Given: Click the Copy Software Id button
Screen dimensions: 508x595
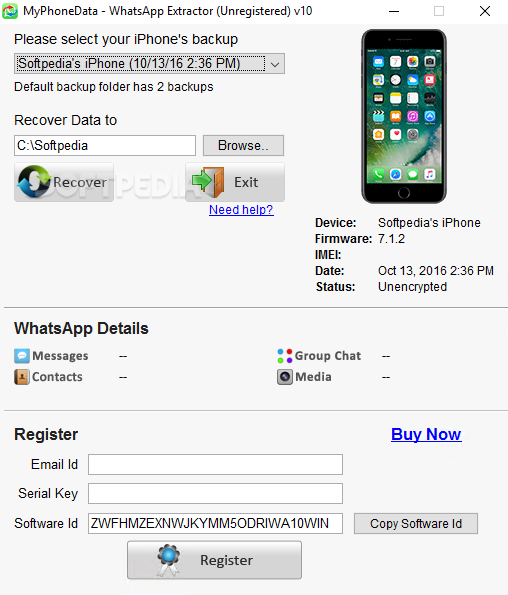Looking at the screenshot, I should click(416, 524).
